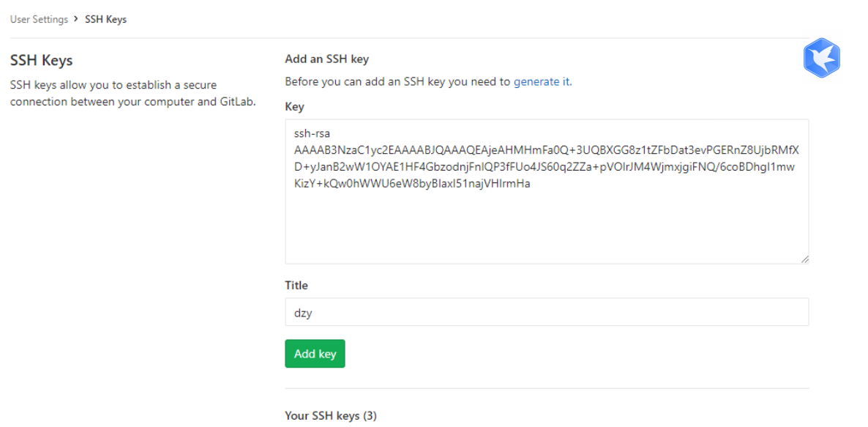Click the blue bird floating icon
This screenshot has width=868, height=427.
[x=821, y=58]
